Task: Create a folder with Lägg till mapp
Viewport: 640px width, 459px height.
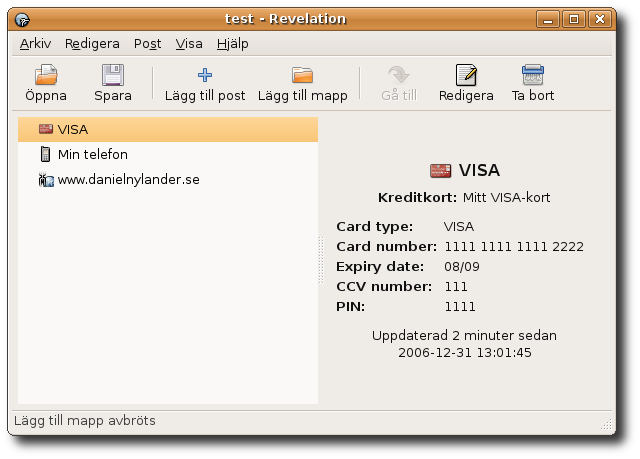Action: pyautogui.click(x=302, y=83)
